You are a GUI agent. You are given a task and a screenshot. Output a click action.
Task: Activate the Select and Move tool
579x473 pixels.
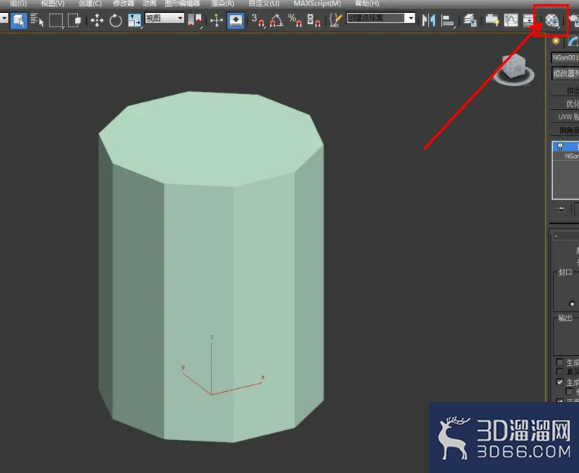[x=97, y=20]
